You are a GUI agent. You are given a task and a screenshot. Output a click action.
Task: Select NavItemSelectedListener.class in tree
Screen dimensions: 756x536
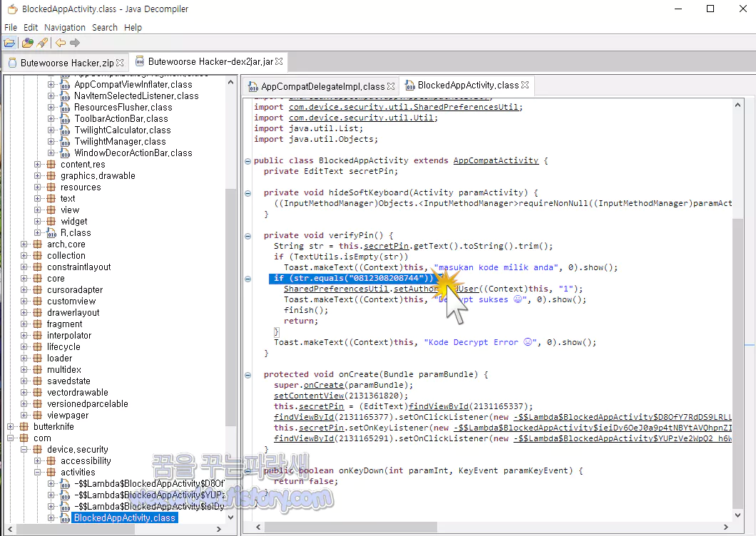pos(136,96)
